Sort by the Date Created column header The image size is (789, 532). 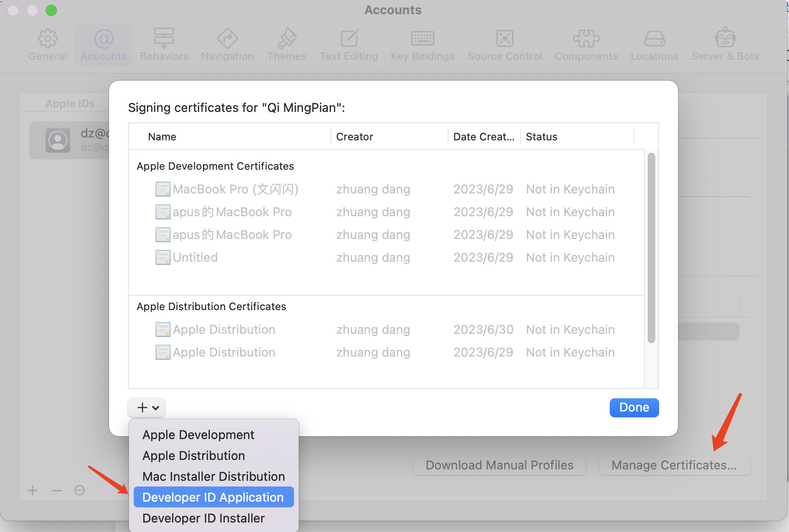coord(484,137)
